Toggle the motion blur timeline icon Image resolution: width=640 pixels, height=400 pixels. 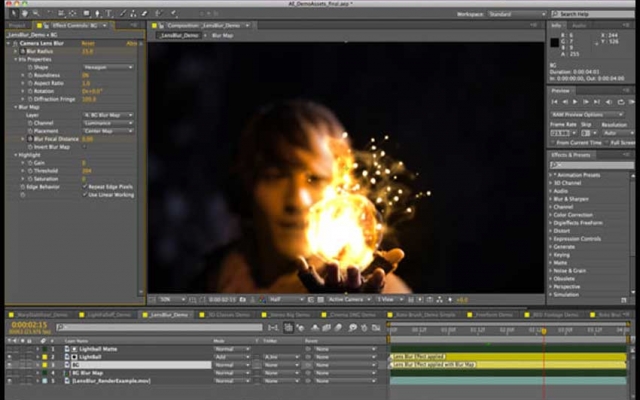[338, 327]
